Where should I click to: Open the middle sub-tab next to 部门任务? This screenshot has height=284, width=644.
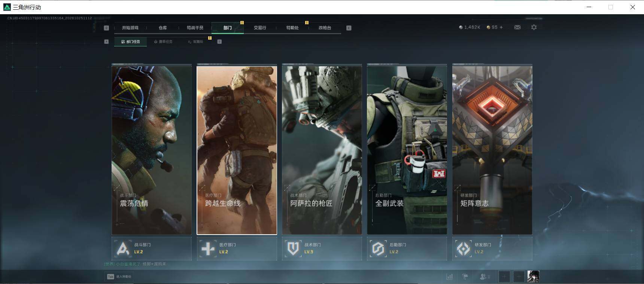tap(163, 42)
